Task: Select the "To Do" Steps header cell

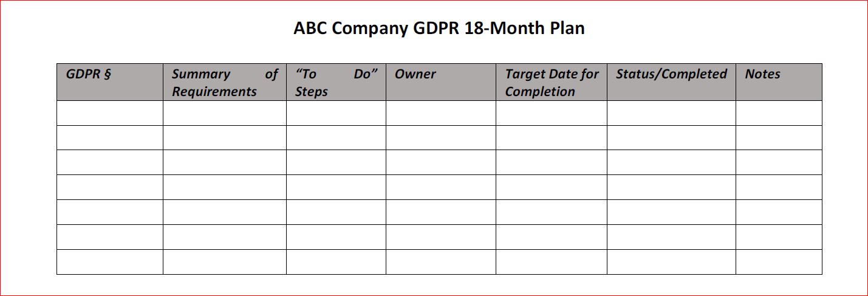Action: click(335, 83)
